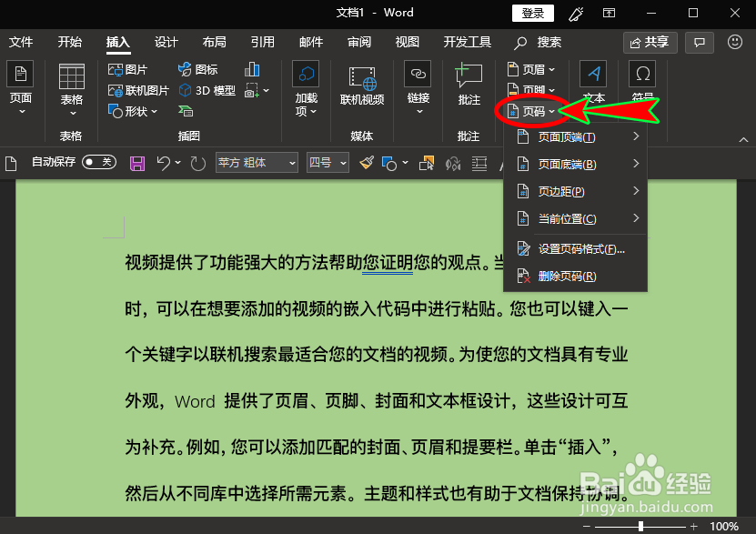This screenshot has height=534, width=756.
Task: Click the zoom in plus button
Action: point(693,527)
